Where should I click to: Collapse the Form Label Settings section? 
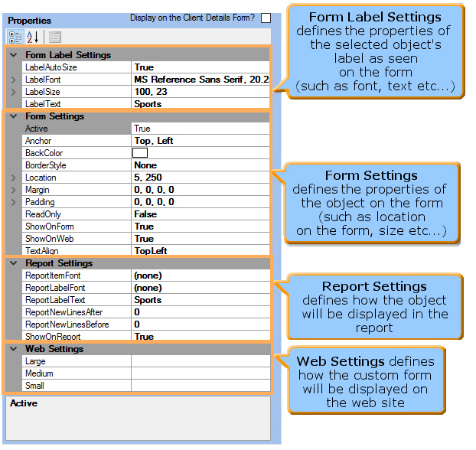click(x=12, y=55)
